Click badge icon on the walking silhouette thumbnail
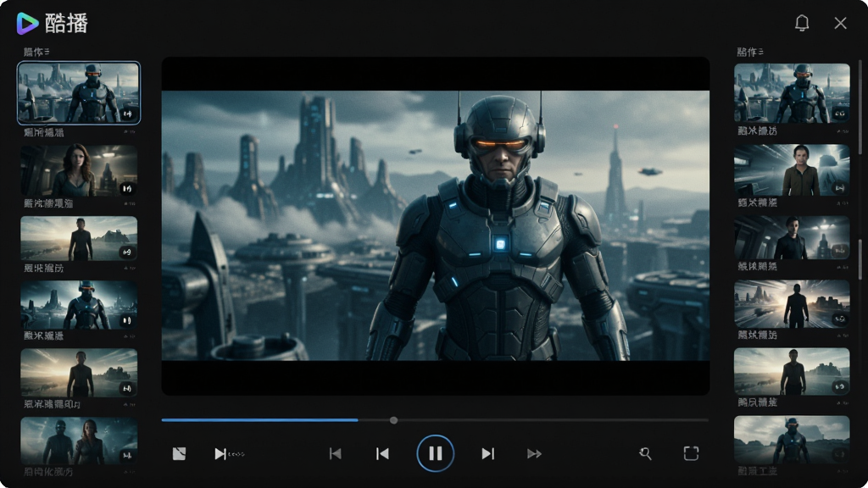 click(x=840, y=319)
